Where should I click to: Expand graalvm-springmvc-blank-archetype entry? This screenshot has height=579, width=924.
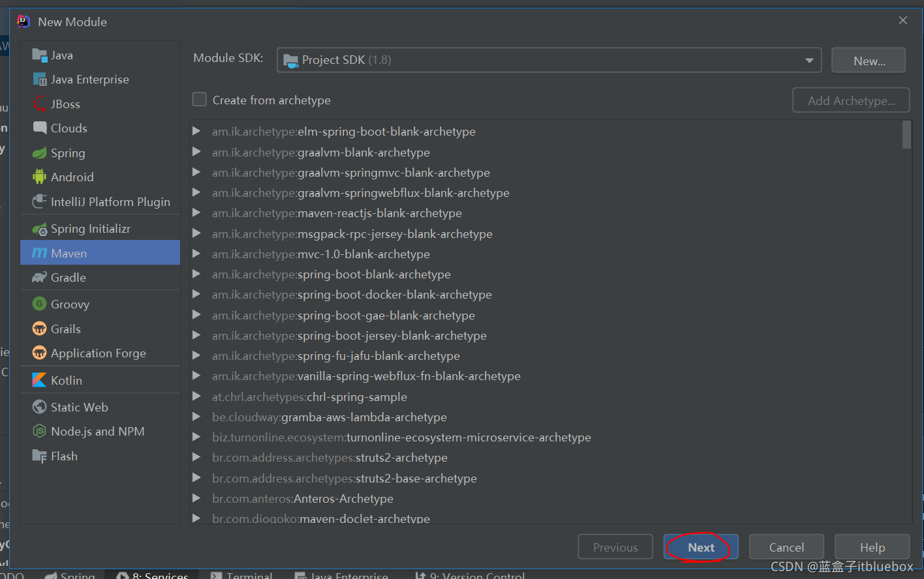click(x=196, y=172)
